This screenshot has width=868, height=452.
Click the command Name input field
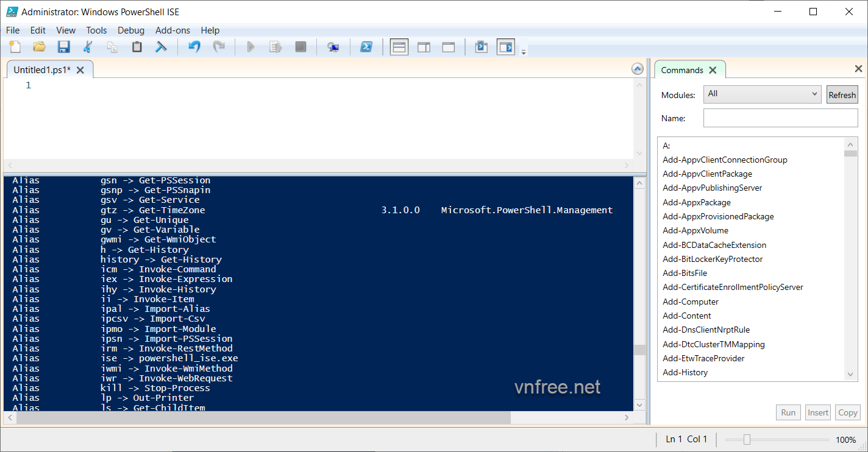(780, 118)
